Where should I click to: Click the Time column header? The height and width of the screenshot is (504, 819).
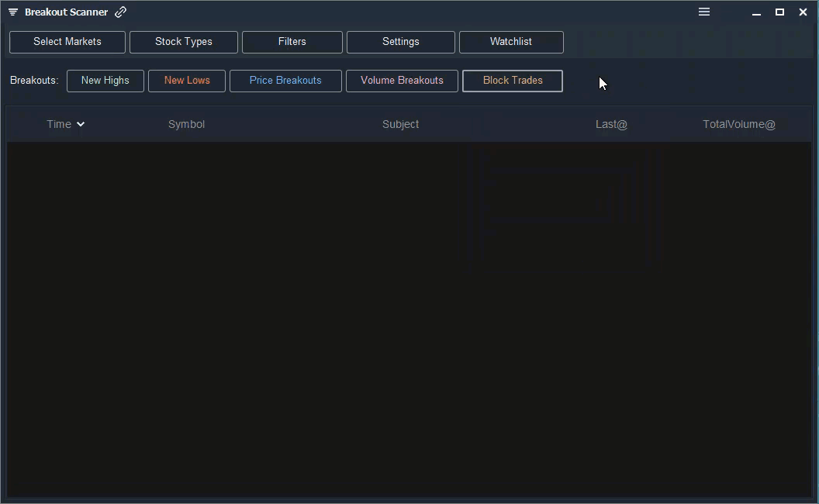coord(58,124)
